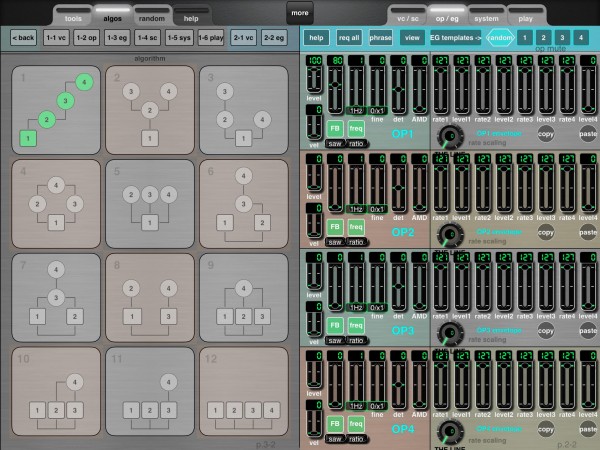Tap the more button
The width and height of the screenshot is (600, 450).
(300, 13)
